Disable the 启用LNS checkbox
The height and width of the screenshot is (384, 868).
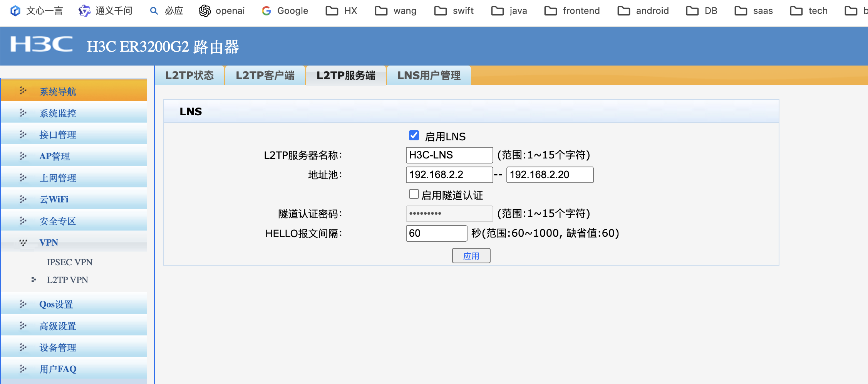click(414, 135)
